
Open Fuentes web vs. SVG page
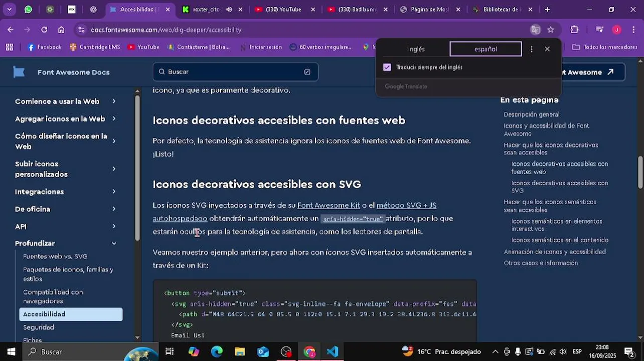coord(55,256)
